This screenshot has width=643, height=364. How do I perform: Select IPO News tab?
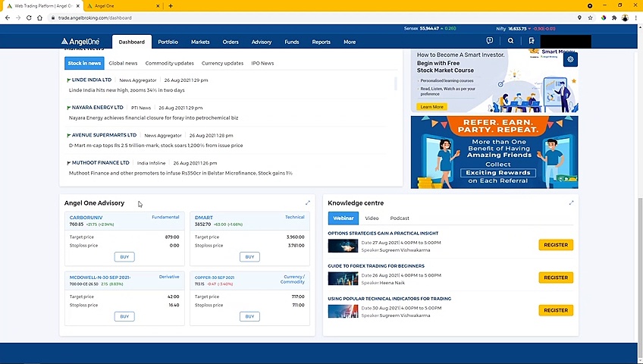click(x=262, y=63)
